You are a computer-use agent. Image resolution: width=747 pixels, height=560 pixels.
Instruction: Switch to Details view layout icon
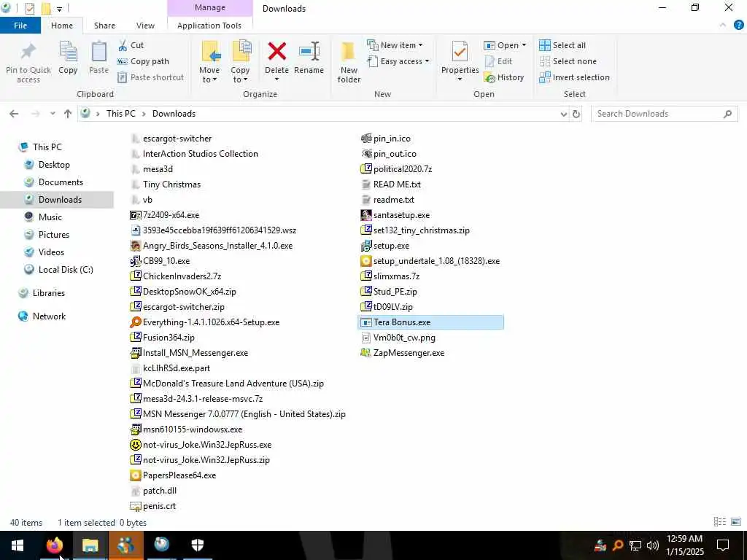[x=720, y=522]
